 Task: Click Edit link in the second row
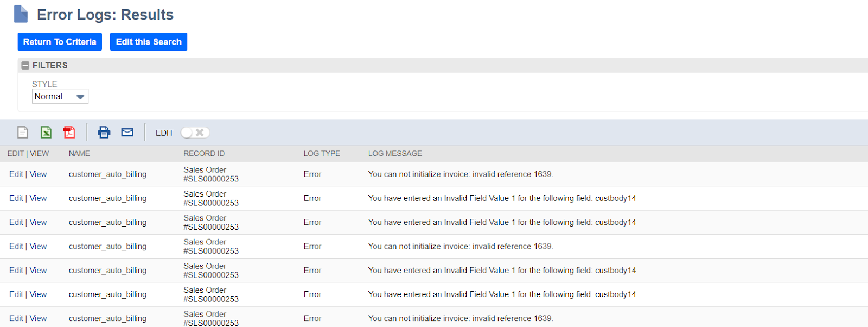click(x=16, y=198)
